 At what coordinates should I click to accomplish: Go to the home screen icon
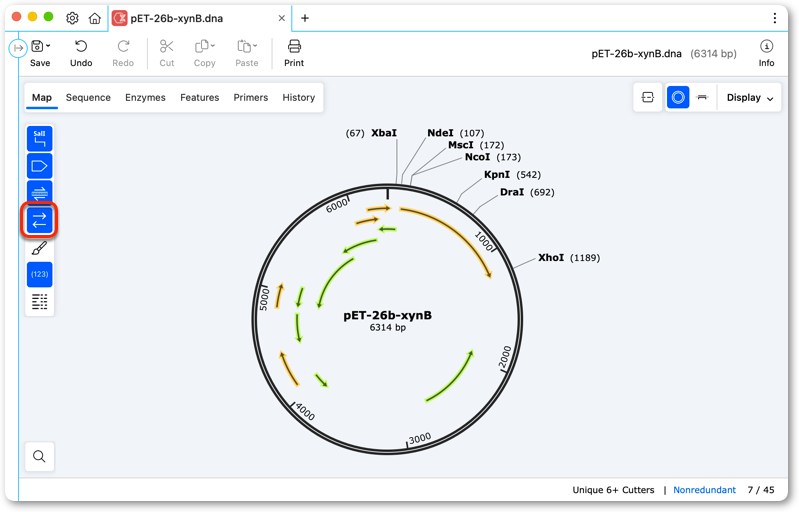tap(95, 18)
